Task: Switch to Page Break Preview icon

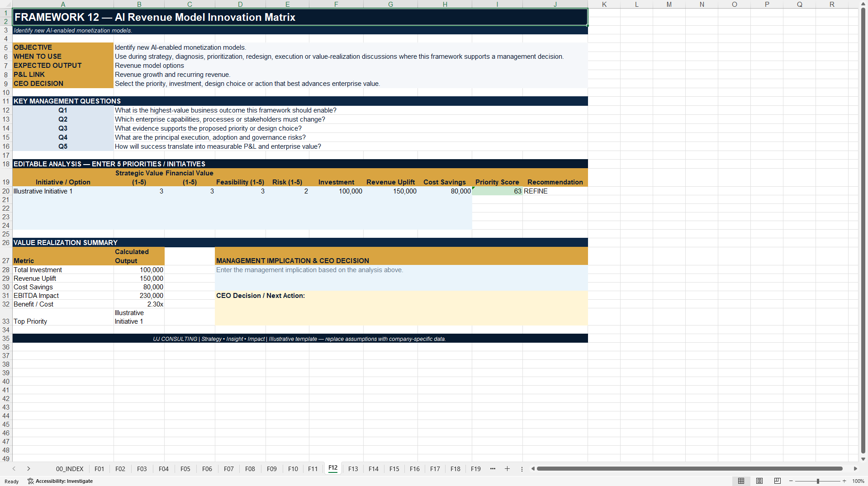Action: 778,481
